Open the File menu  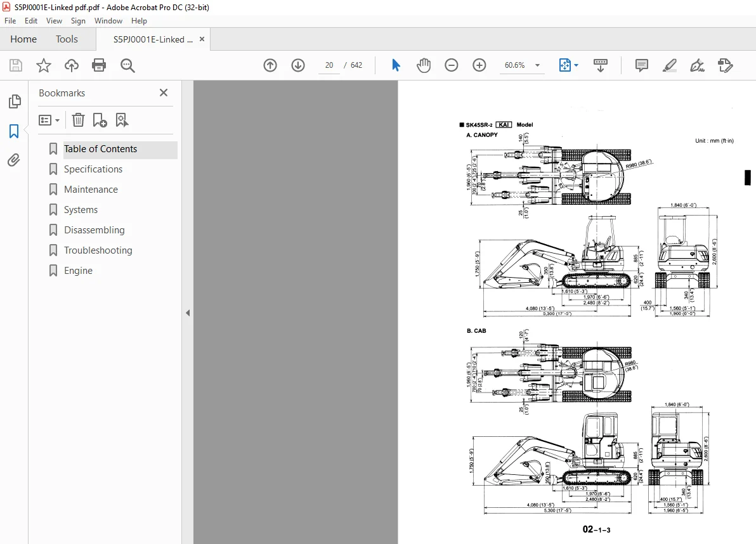[x=10, y=21]
